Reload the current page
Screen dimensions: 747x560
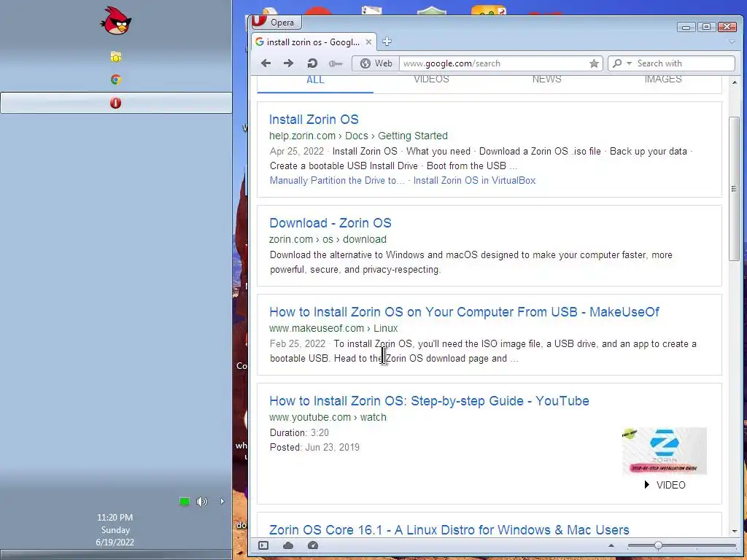(x=312, y=63)
